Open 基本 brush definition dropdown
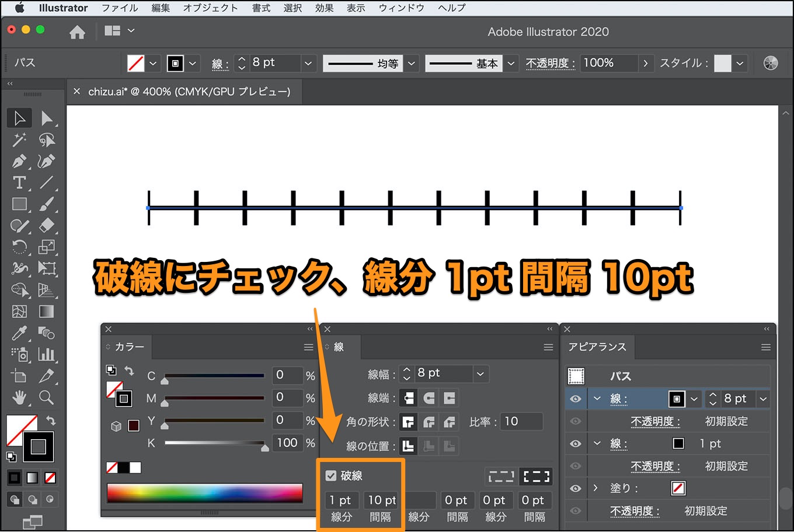The image size is (794, 532). [x=511, y=63]
